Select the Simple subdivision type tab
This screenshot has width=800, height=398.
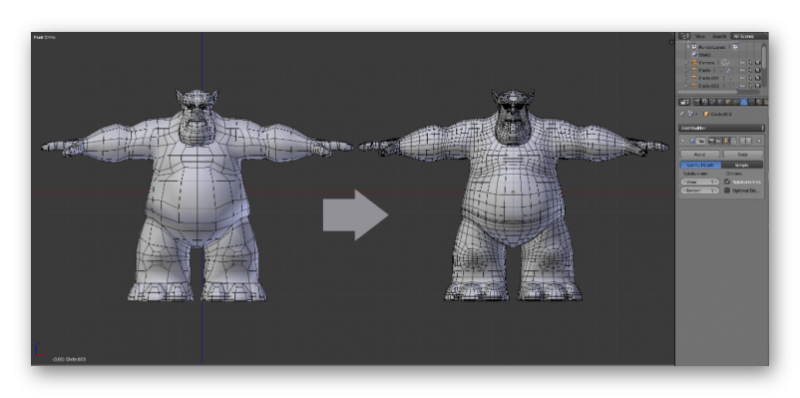click(x=742, y=165)
